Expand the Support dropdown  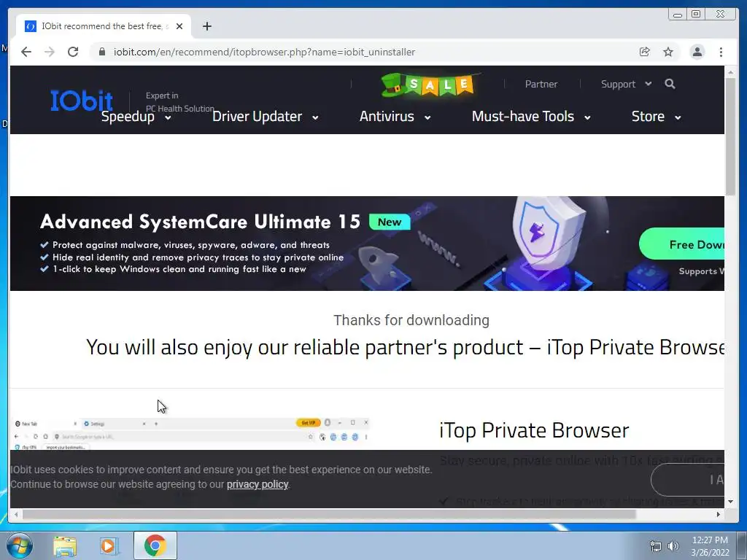pos(626,85)
